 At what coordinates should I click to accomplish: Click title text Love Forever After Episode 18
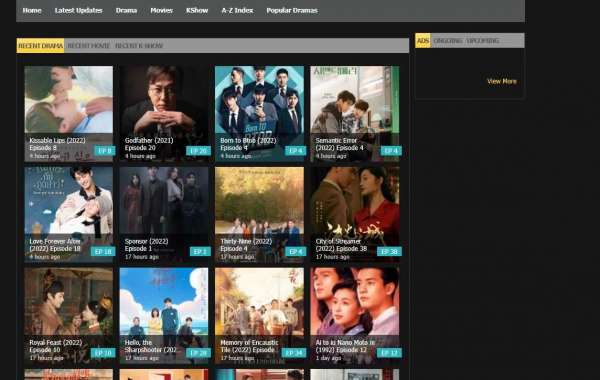click(x=55, y=245)
